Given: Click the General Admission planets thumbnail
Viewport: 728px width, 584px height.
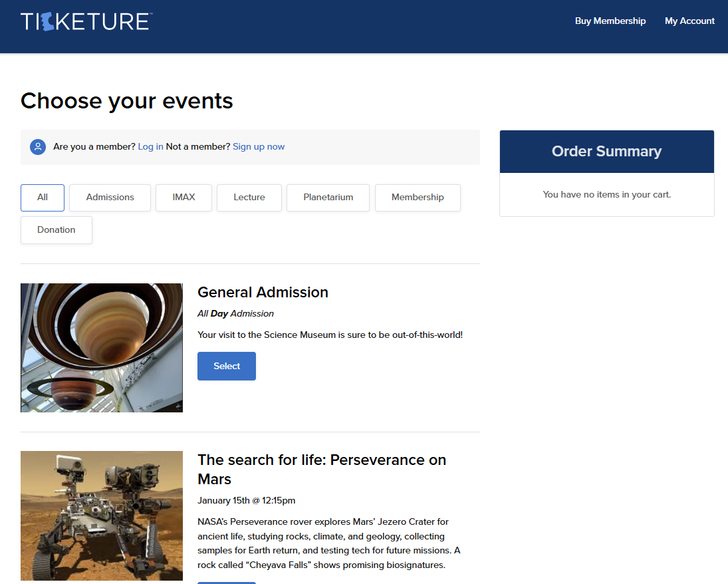Looking at the screenshot, I should (x=102, y=348).
